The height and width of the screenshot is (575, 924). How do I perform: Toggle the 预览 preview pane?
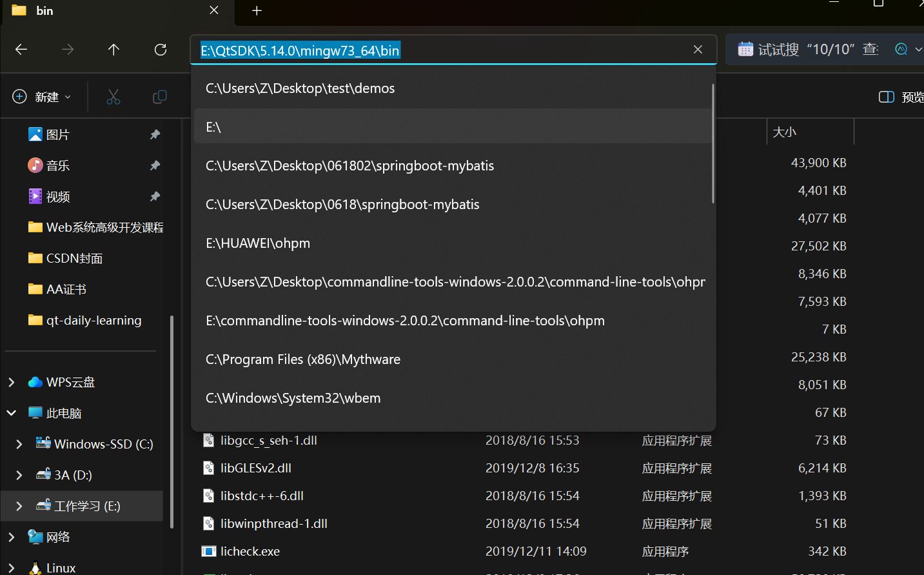(x=901, y=97)
